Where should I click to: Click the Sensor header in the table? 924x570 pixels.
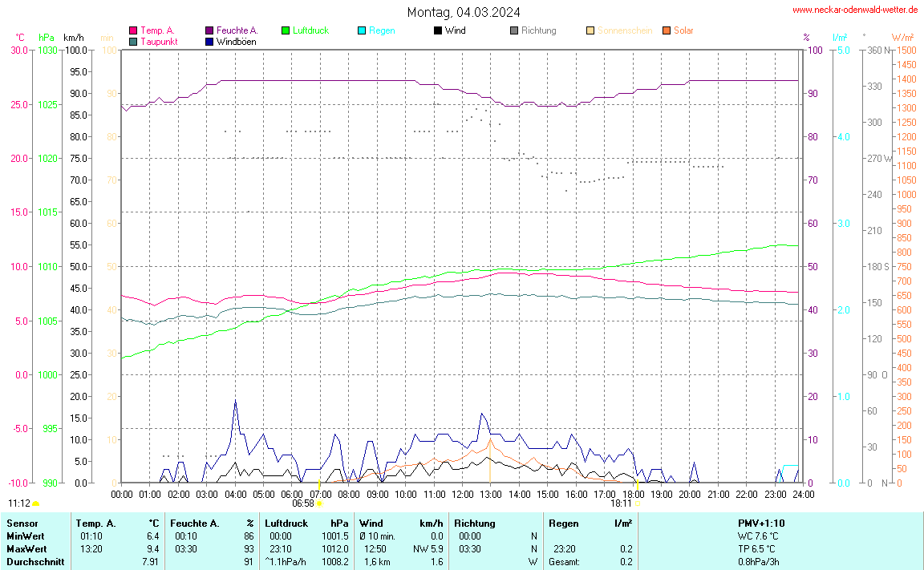22,523
